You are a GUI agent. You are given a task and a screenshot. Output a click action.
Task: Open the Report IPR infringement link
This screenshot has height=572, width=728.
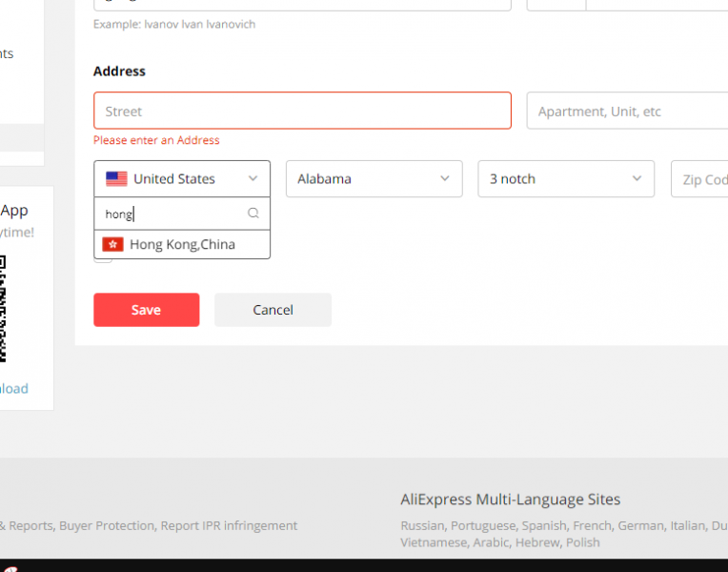point(229,525)
